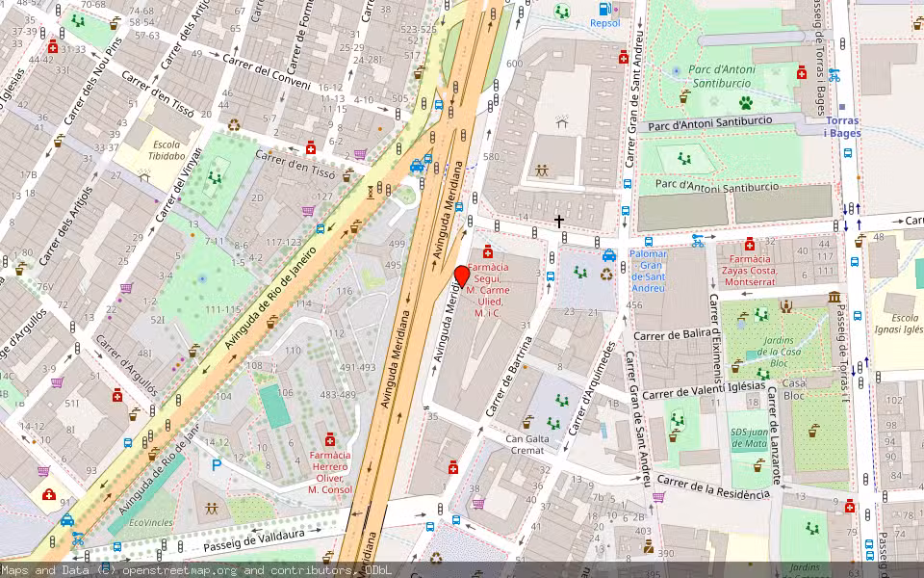The height and width of the screenshot is (578, 924).
Task: Click the pharmacy icon above Farmàcia Herrero Oliver
Action: pos(330,439)
